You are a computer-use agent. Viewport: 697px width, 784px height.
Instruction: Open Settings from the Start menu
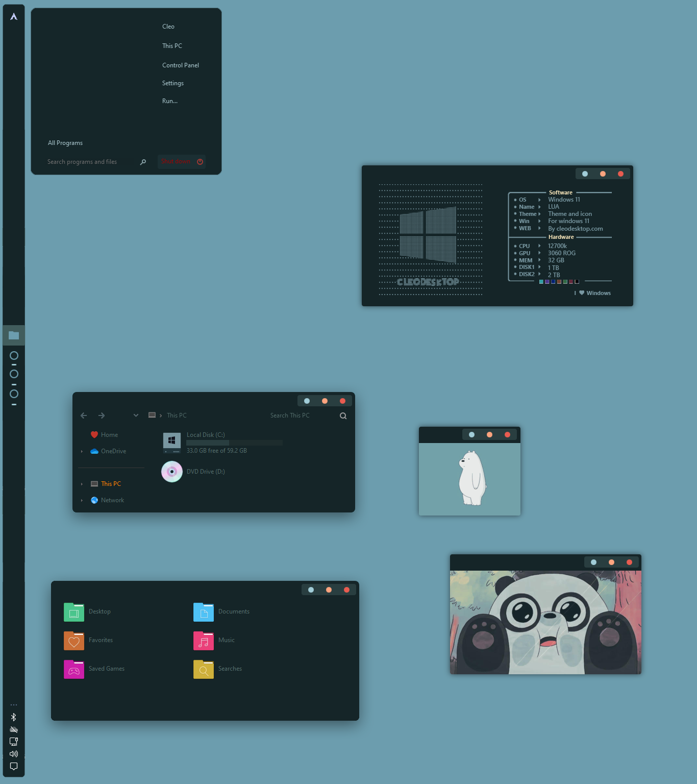click(173, 83)
